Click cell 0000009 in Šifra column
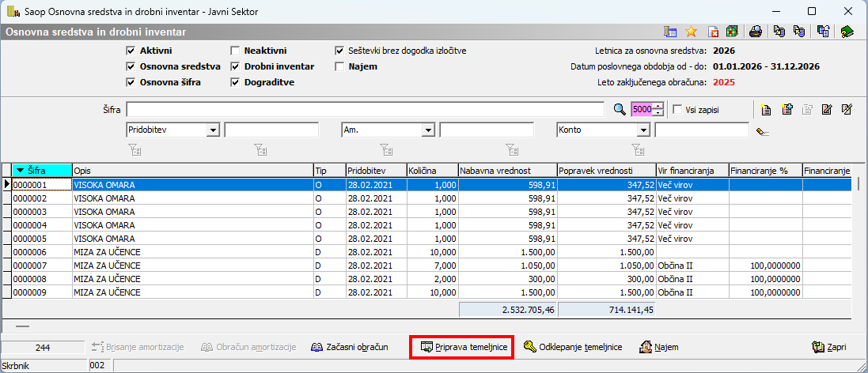Screen dimensions: 868x373 [x=42, y=292]
